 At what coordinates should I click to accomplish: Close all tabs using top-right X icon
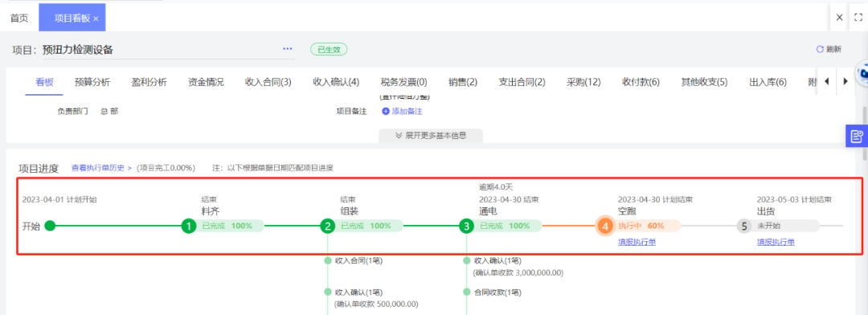[x=839, y=18]
